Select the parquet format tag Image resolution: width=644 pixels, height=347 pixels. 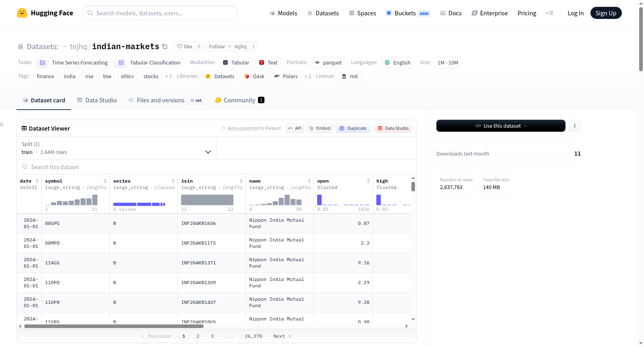[x=328, y=62]
